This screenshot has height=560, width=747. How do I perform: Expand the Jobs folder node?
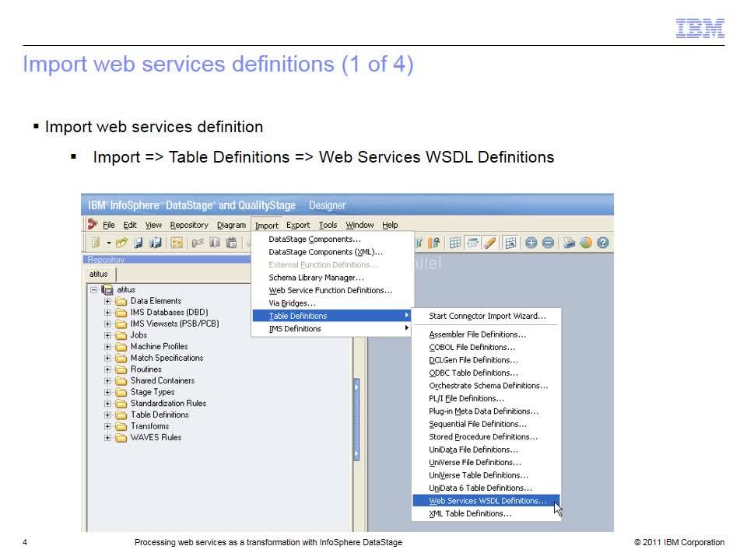coord(107,336)
